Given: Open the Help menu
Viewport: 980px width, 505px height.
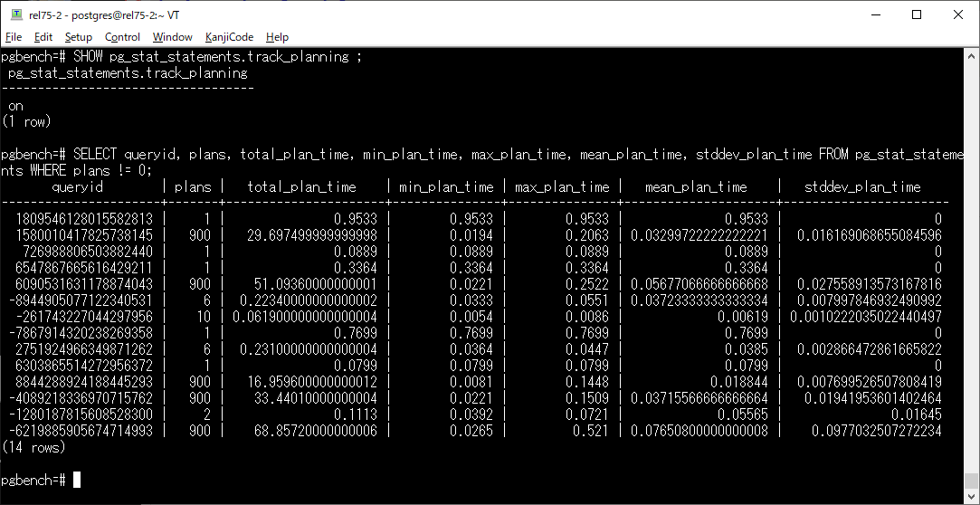Looking at the screenshot, I should click(x=278, y=37).
